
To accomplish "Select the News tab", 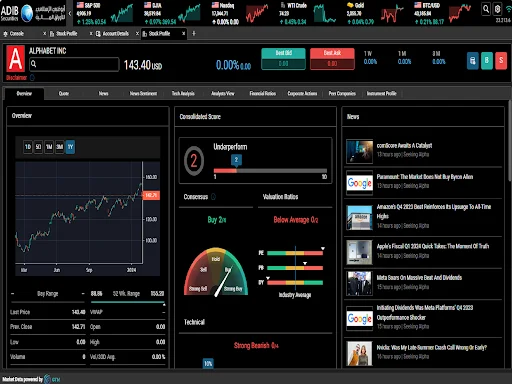I will pos(103,94).
